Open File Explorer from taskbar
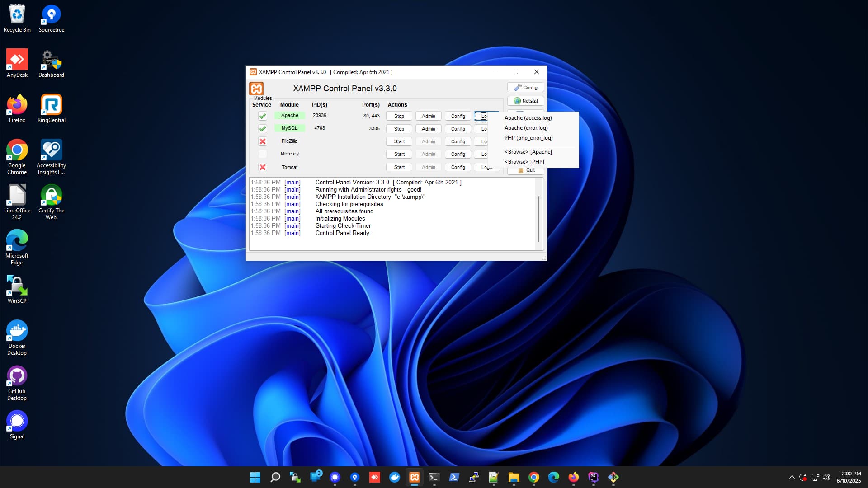This screenshot has width=868, height=488. coord(514,477)
